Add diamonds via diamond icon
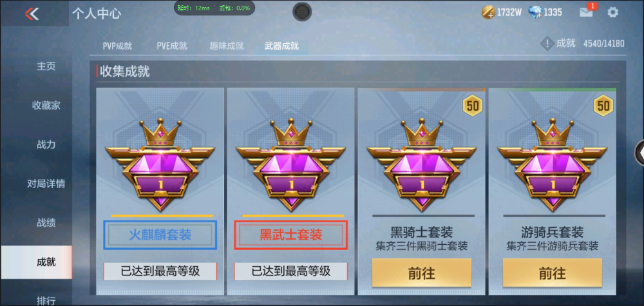The image size is (644, 306). (x=536, y=12)
